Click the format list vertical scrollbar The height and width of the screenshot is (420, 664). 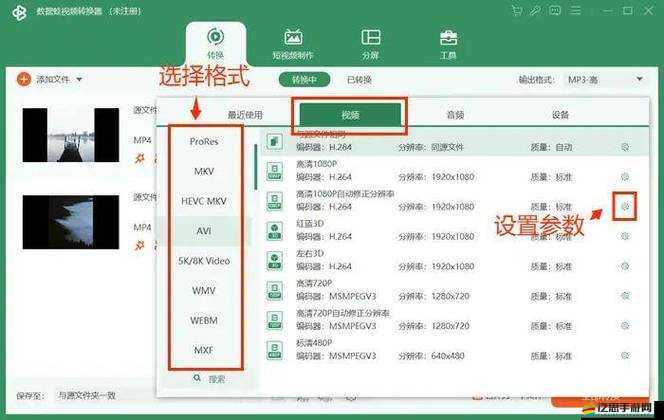pyautogui.click(x=256, y=167)
